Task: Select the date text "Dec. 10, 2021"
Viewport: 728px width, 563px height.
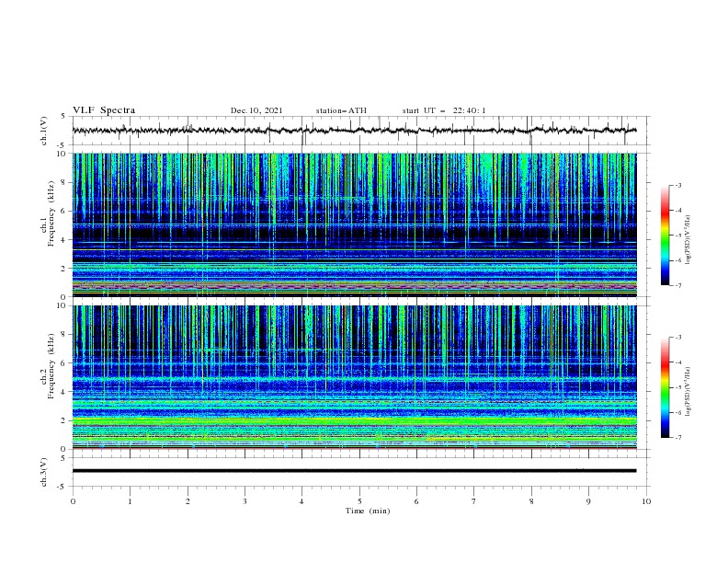Action: coord(256,110)
